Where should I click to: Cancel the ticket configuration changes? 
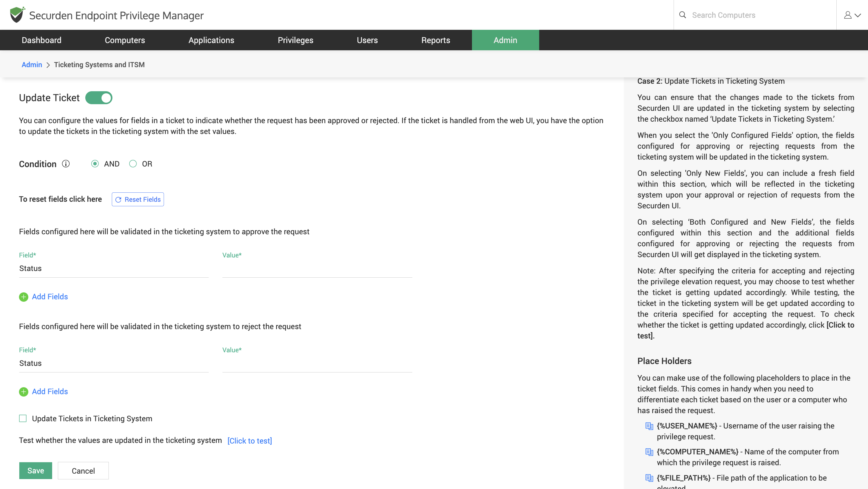[83, 471]
